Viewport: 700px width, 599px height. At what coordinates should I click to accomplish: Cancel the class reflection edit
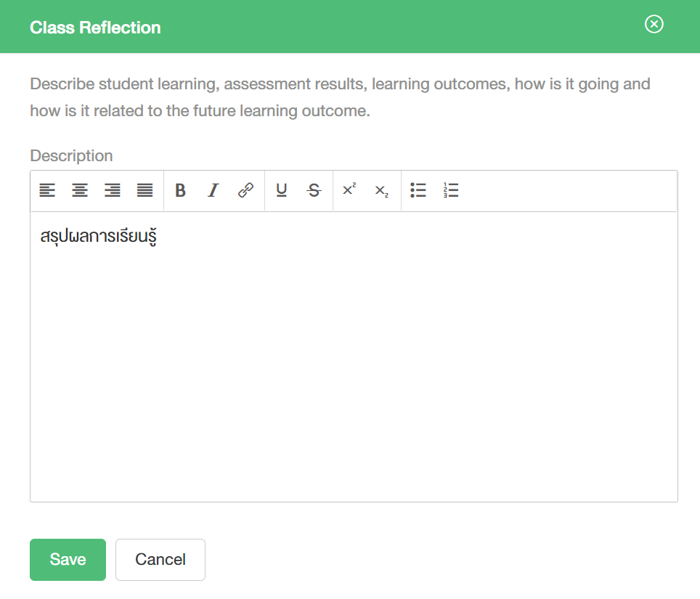(x=160, y=560)
